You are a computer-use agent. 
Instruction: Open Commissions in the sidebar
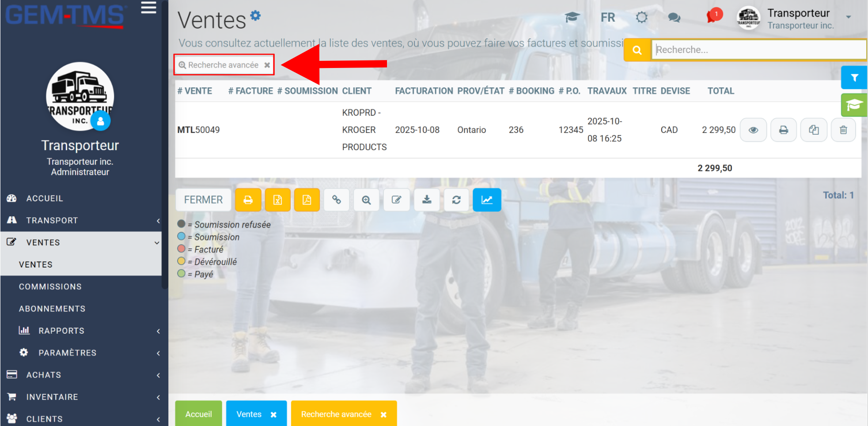point(50,287)
